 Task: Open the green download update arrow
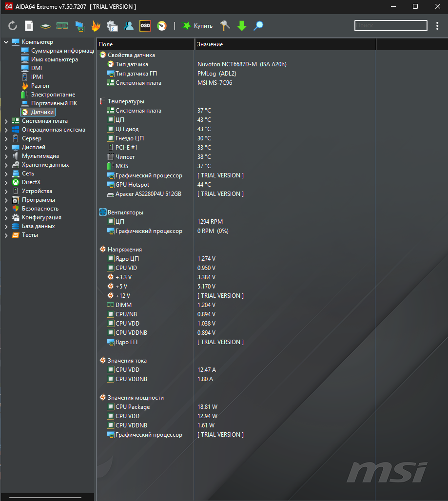[x=242, y=26]
